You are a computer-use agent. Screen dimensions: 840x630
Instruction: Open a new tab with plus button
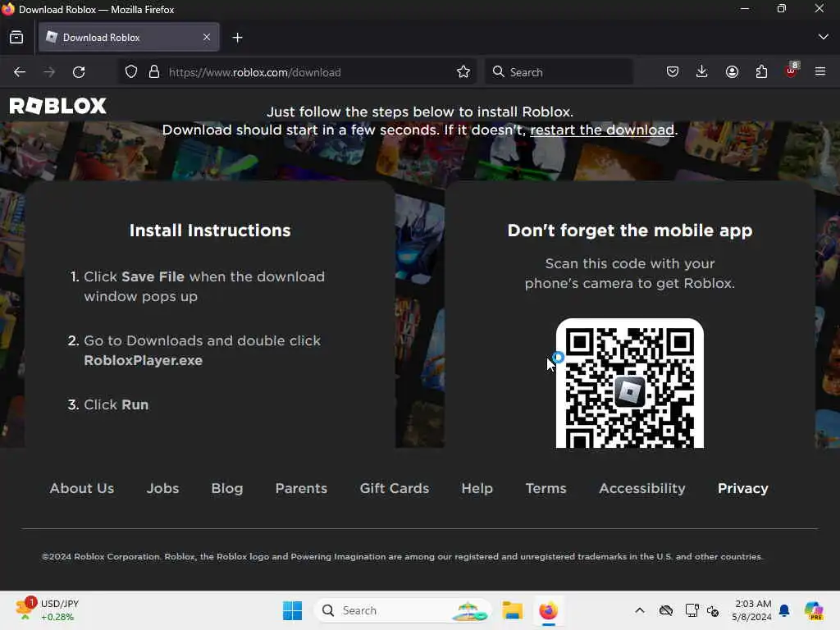pos(237,38)
